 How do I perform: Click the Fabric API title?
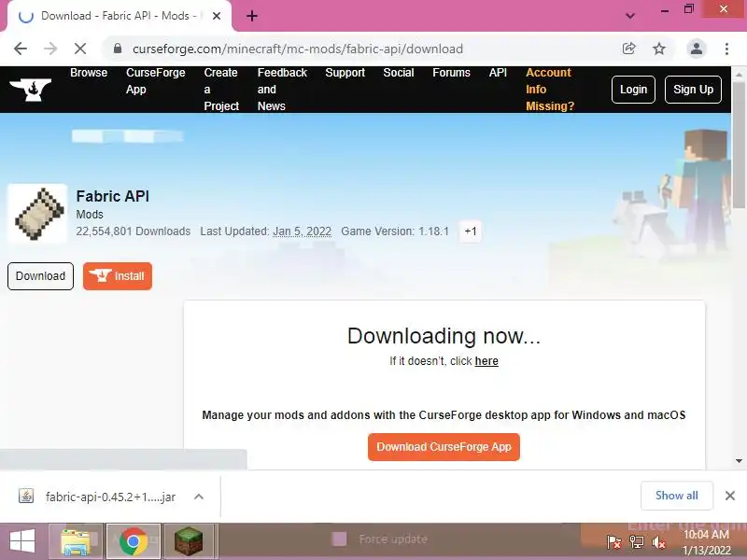coord(112,196)
